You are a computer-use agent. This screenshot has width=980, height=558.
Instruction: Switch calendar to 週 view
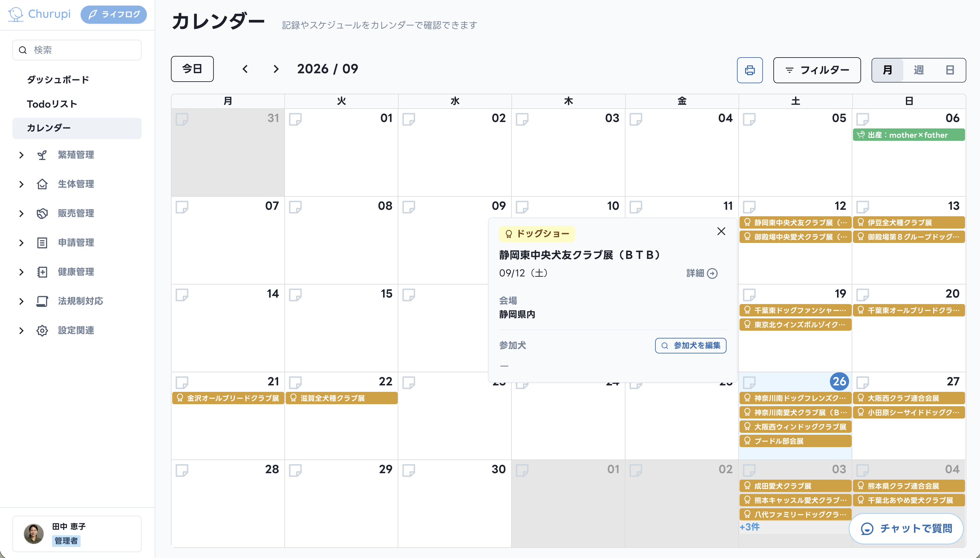click(919, 70)
